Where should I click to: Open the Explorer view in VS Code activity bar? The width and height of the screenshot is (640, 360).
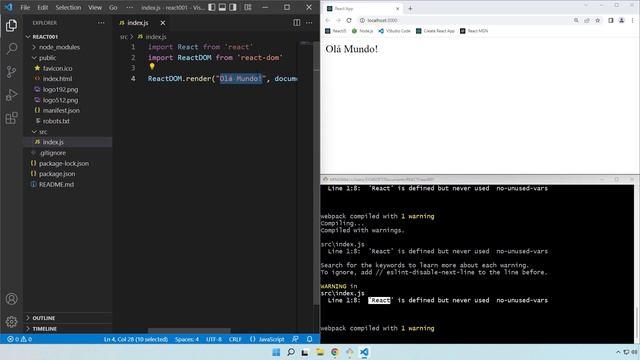click(11, 26)
